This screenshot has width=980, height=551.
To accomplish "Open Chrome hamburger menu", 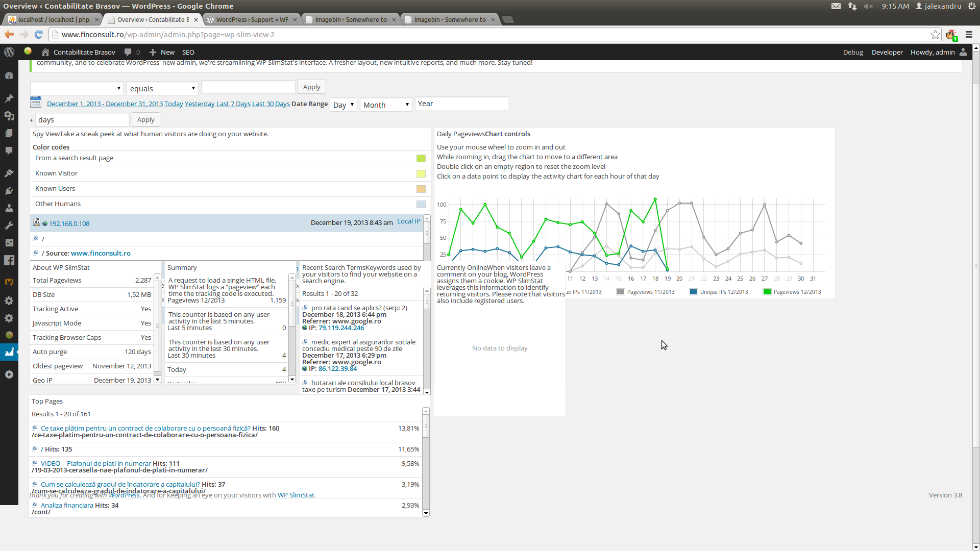I will click(969, 34).
